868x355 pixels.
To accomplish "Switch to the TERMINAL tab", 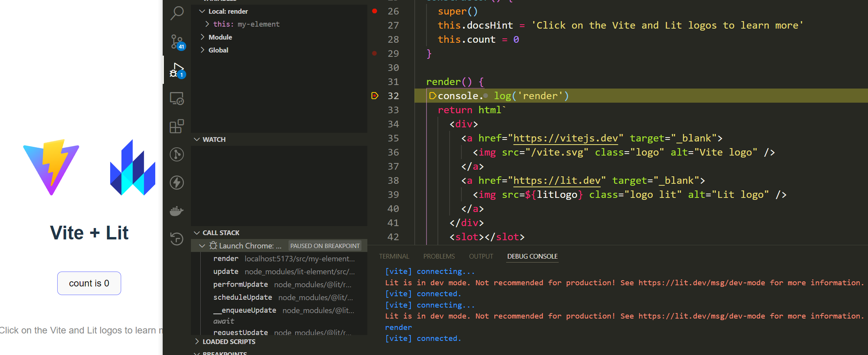I will pyautogui.click(x=394, y=256).
